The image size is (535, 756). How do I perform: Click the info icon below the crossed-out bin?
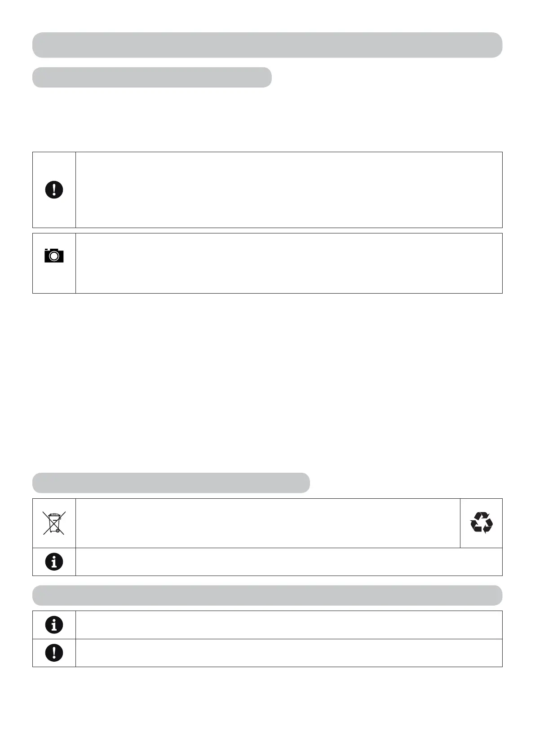click(54, 562)
